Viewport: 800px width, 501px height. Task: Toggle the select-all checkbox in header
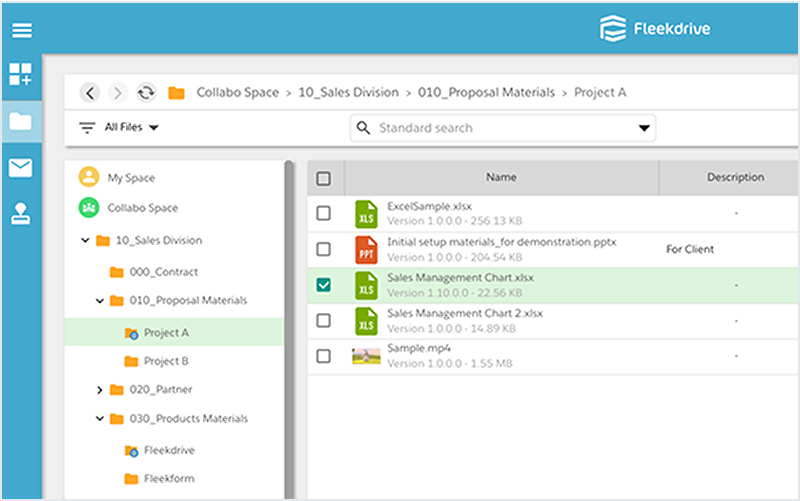click(x=323, y=178)
